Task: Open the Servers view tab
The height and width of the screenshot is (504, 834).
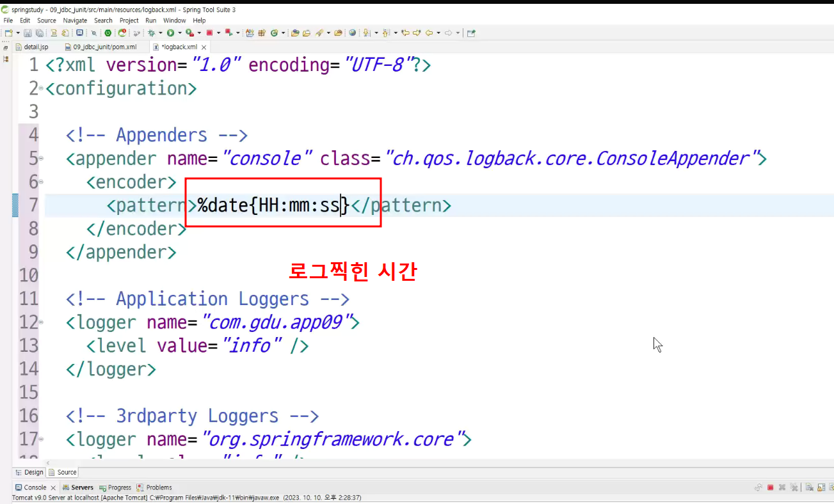Action: click(x=77, y=487)
